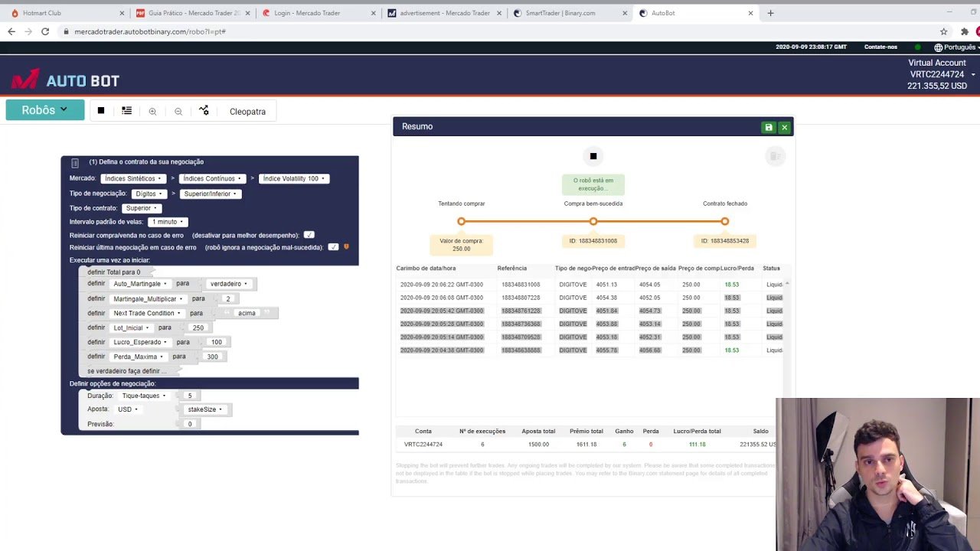Open the Lucro_Esperado variable dropdown
Screen dimensions: 980x551
pos(140,342)
